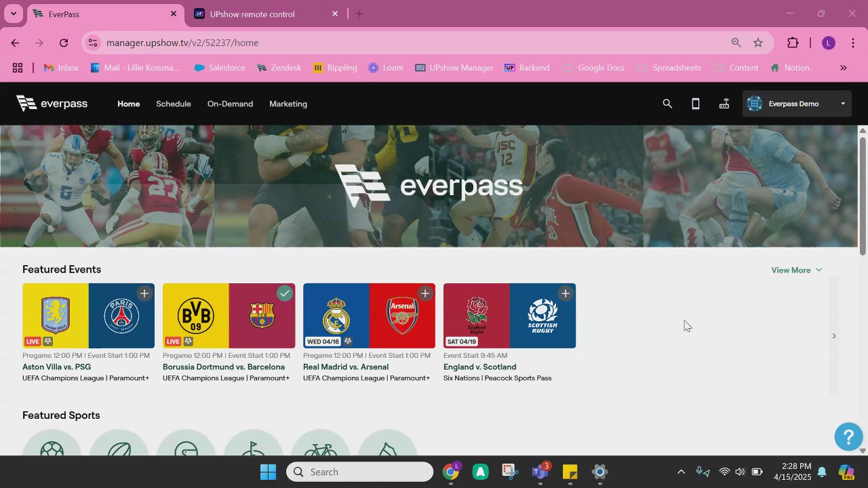Open the router/devices icon in the header
This screenshot has width=868, height=488.
pyautogui.click(x=724, y=104)
